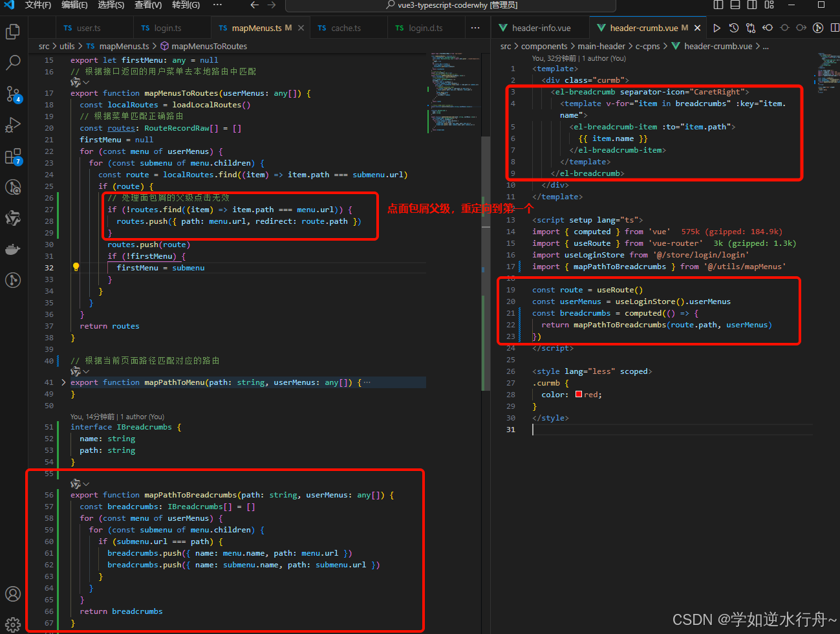Screen dimensions: 840x634
Task: Open file history timeline icon
Action: tap(733, 28)
